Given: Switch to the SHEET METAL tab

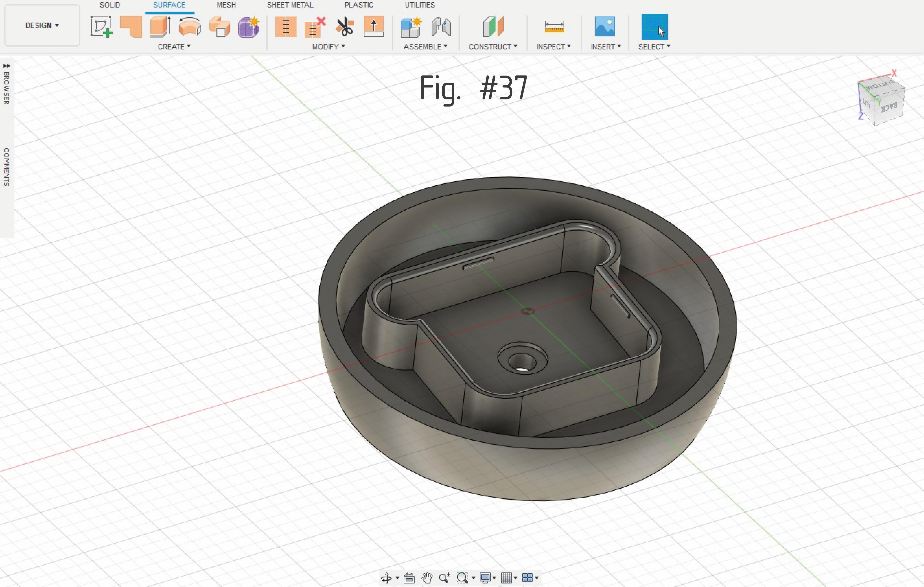Looking at the screenshot, I should 290,5.
